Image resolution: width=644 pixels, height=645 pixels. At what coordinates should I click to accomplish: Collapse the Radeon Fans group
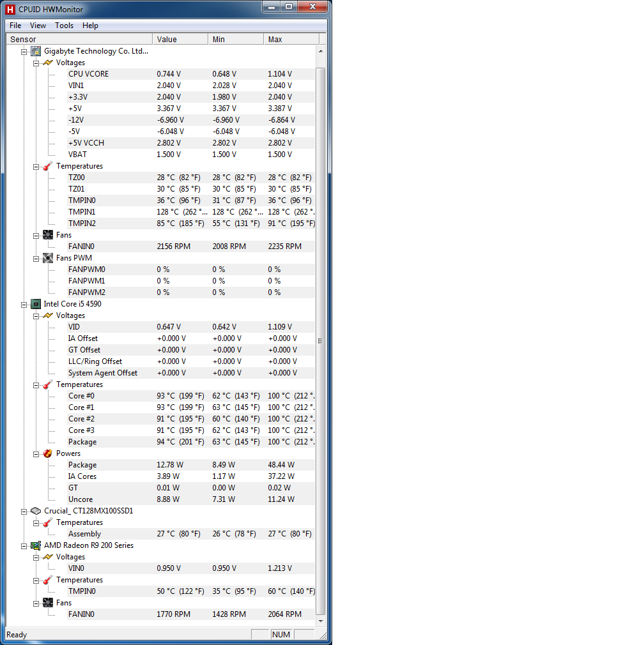pyautogui.click(x=36, y=603)
